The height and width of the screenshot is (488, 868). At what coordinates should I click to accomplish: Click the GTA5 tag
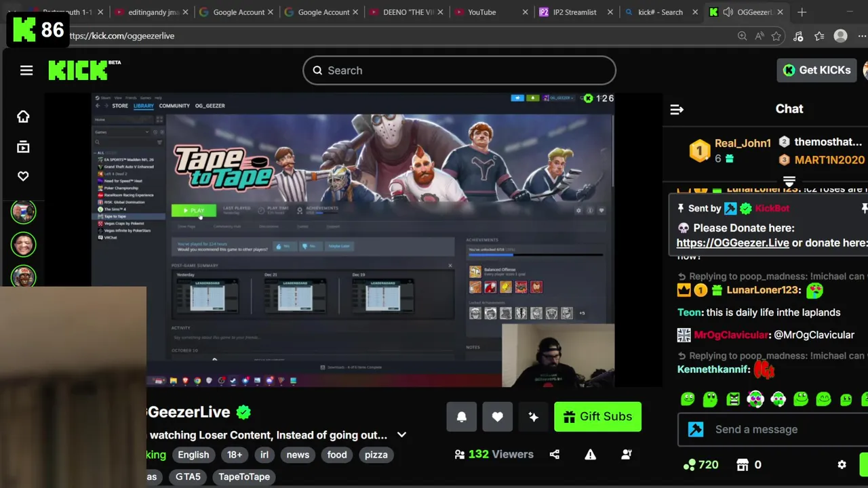point(188,476)
